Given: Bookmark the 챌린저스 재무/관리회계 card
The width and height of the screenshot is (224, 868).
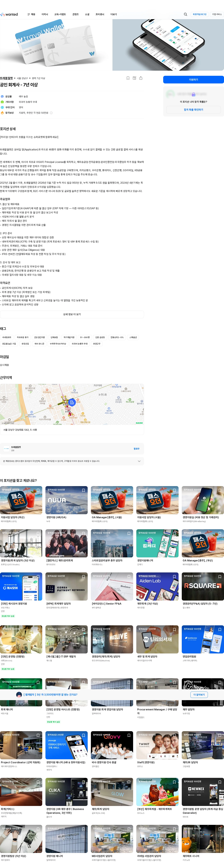Looking at the screenshot, I should pyautogui.click(x=83, y=533).
